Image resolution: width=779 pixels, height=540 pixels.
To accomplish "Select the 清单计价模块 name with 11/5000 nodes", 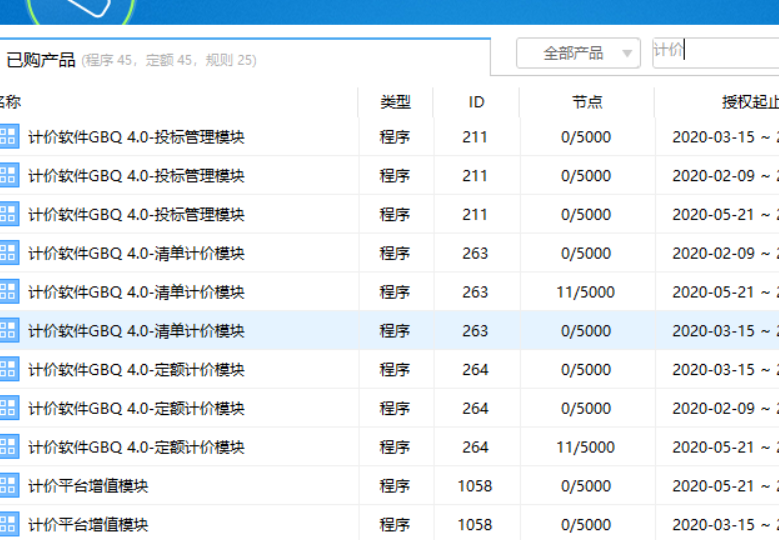I will click(x=137, y=292).
